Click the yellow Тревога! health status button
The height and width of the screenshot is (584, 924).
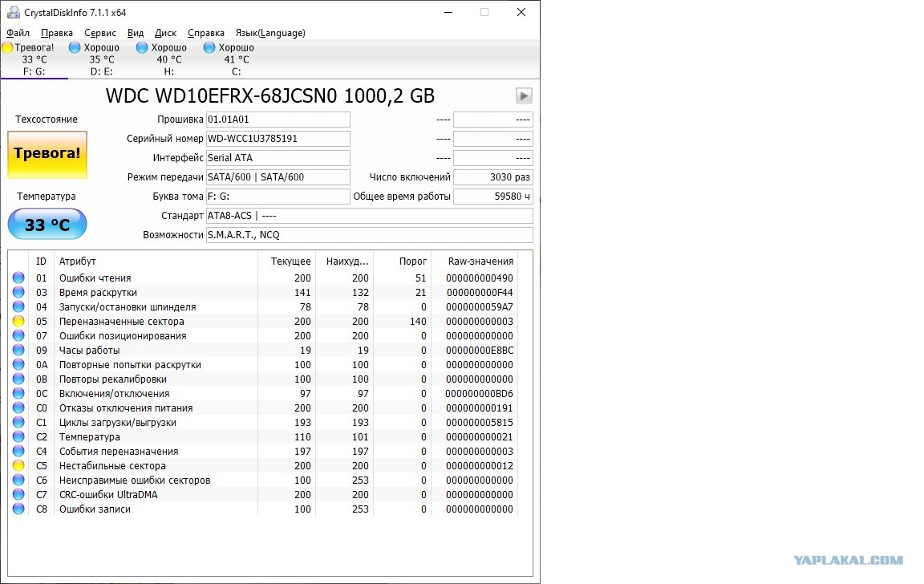(x=47, y=154)
